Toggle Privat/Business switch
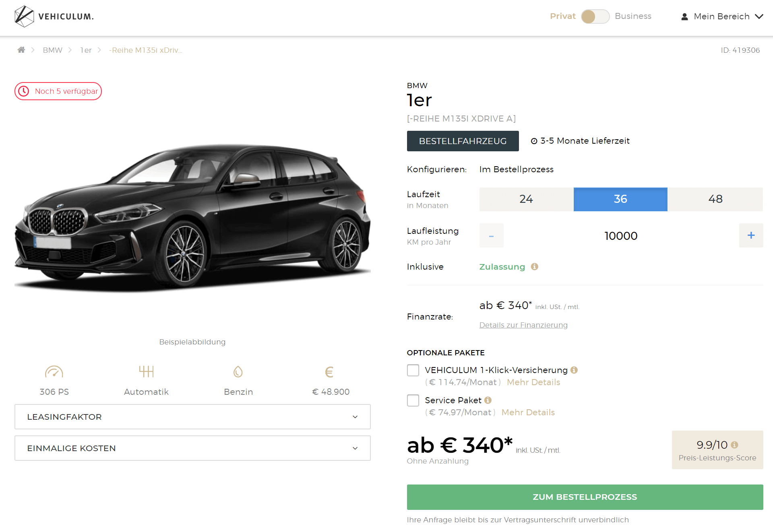Screen dimensions: 773x532 (x=595, y=16)
